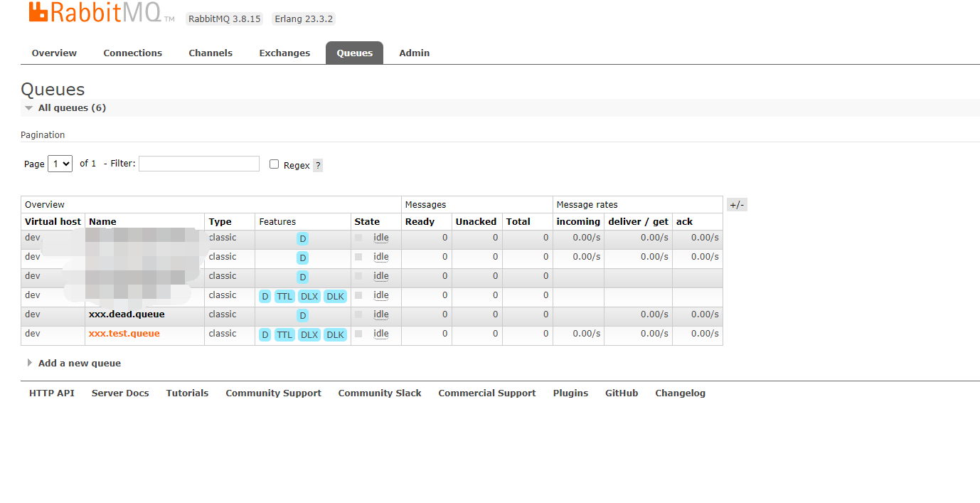980x503 pixels.
Task: Open the Overview tab
Action: [x=54, y=53]
